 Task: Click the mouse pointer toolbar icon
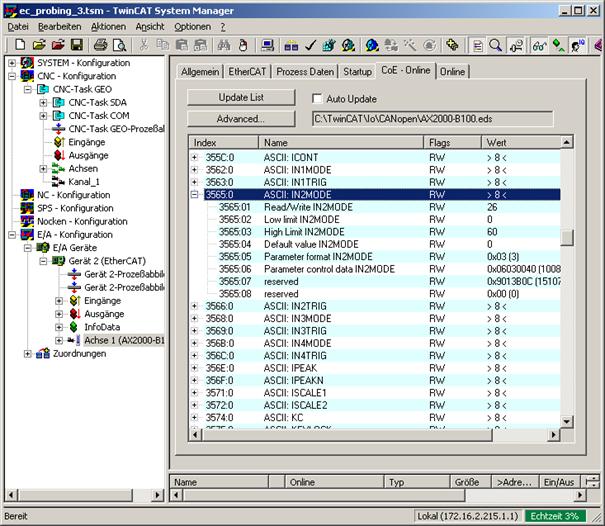(243, 45)
